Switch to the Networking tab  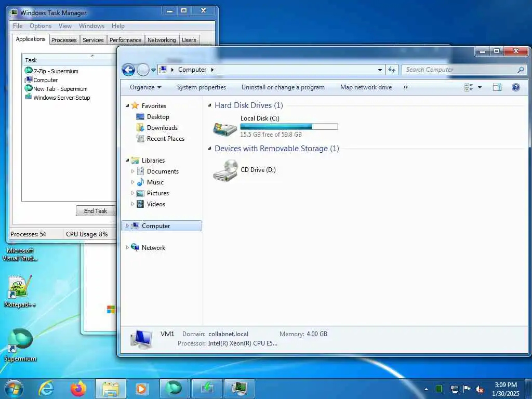(x=162, y=40)
